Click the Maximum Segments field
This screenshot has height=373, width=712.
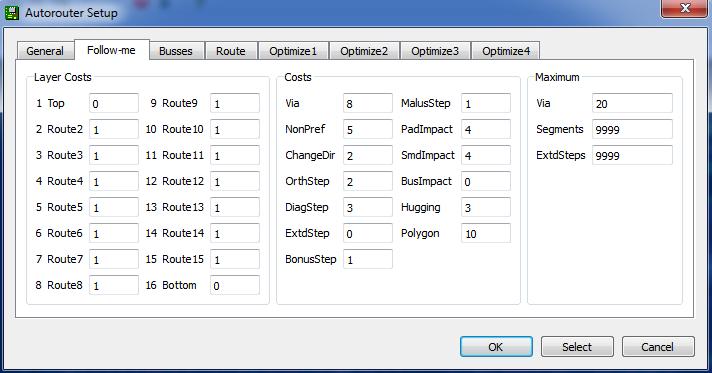point(632,129)
